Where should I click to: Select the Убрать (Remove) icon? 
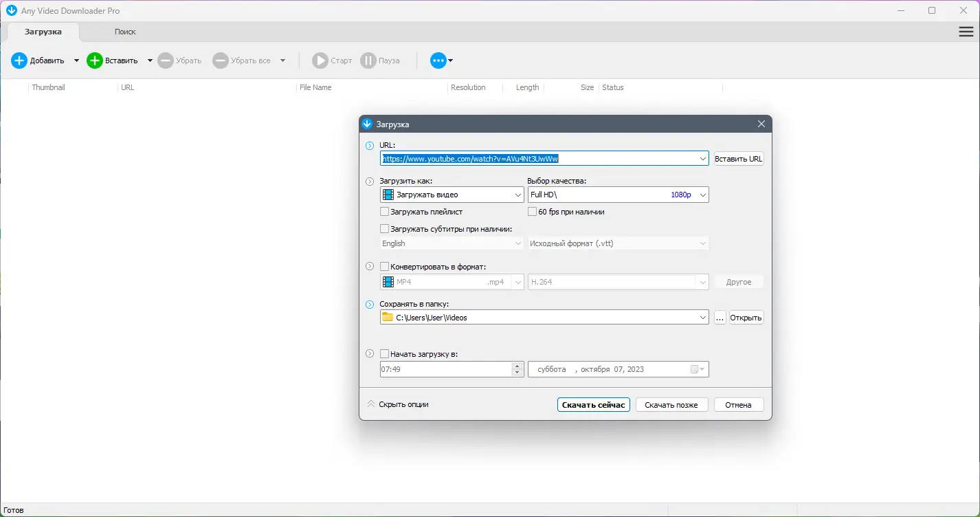pos(165,60)
